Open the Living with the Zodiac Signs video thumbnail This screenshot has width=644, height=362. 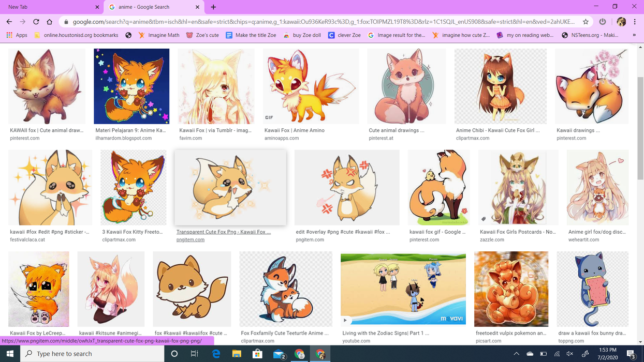click(403, 289)
